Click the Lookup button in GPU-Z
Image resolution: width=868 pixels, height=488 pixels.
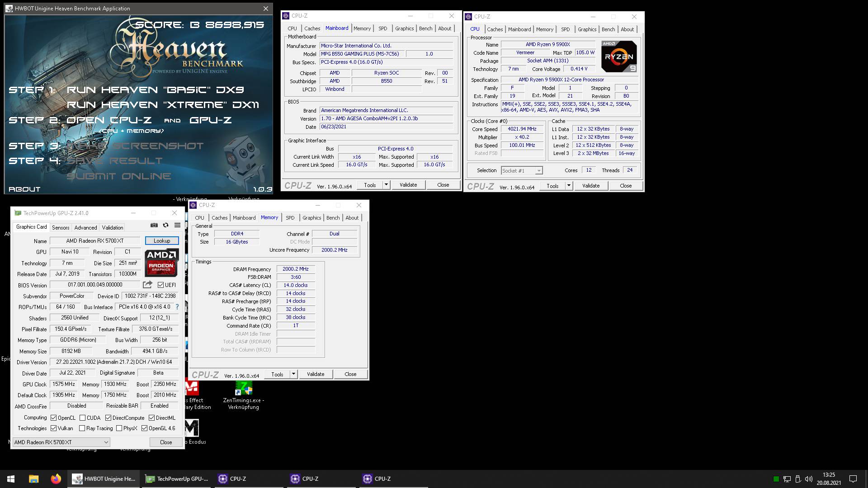click(x=162, y=241)
